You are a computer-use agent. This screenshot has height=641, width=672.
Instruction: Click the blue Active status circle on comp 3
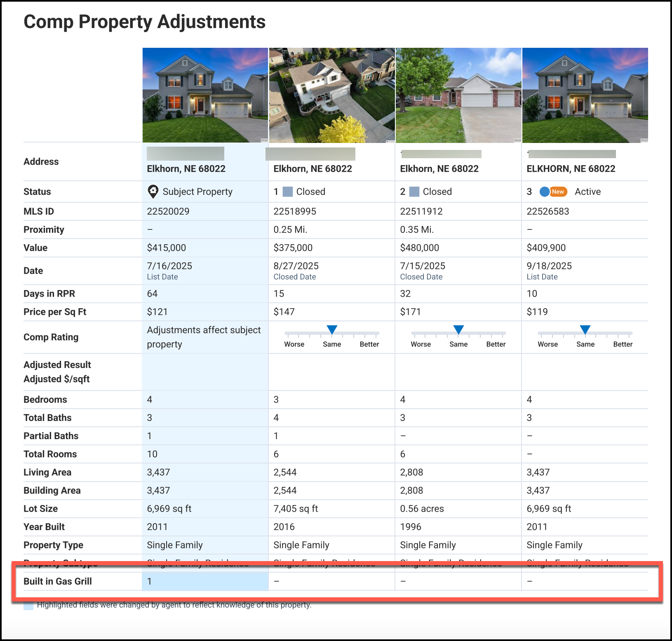[x=544, y=192]
